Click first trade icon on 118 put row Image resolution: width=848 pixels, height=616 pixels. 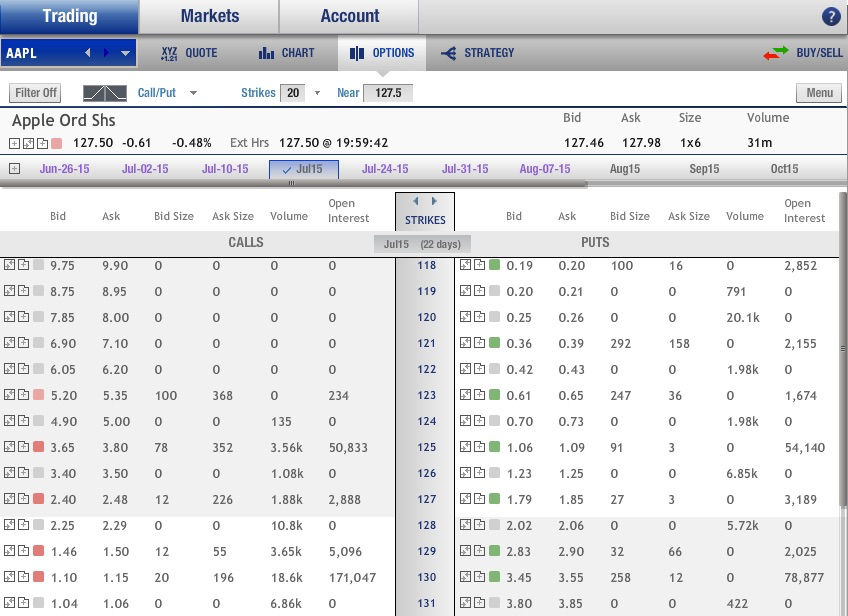[x=466, y=265]
